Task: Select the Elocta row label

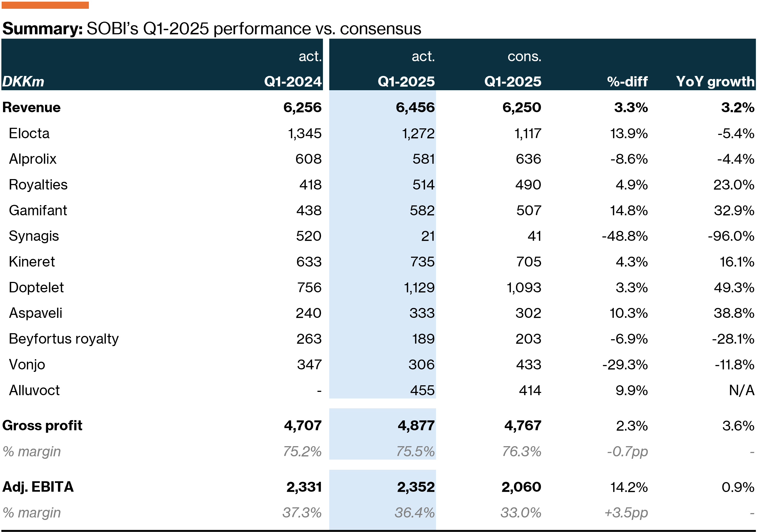Action: pos(29,134)
